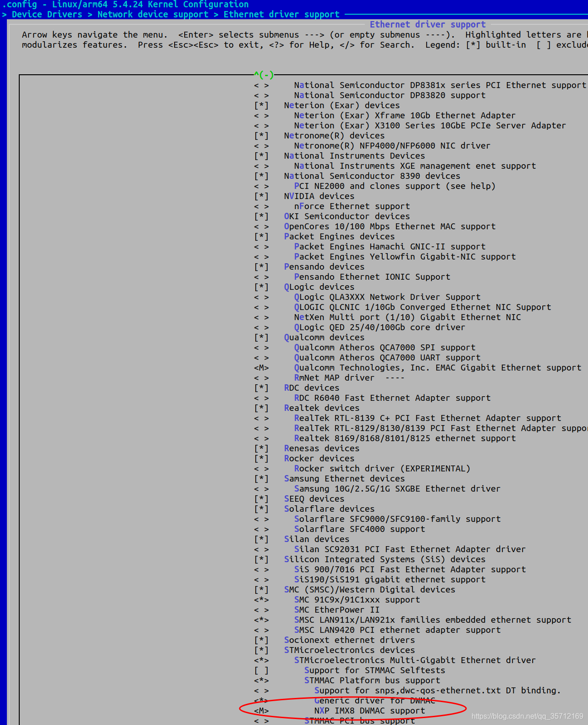Select QLOGIC QLCNIC 1/10Gb Converged Ethernet entry

coord(423,307)
